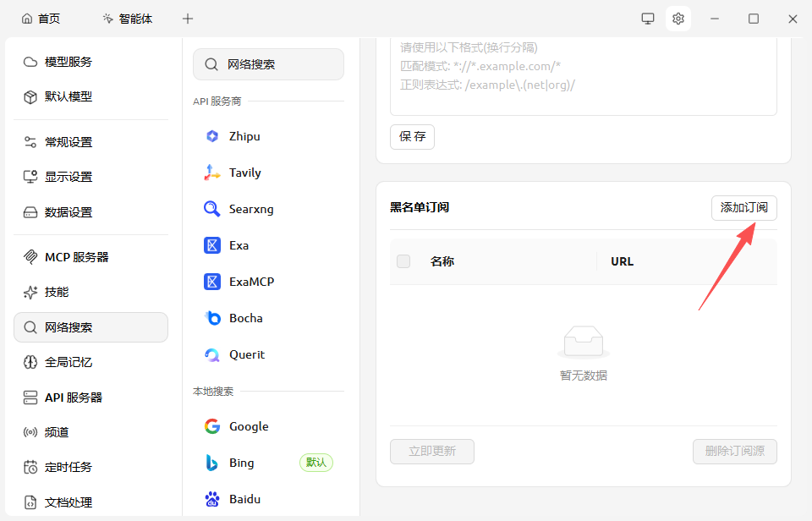The height and width of the screenshot is (521, 812).
Task: Click 添加订阅 button
Action: point(743,208)
